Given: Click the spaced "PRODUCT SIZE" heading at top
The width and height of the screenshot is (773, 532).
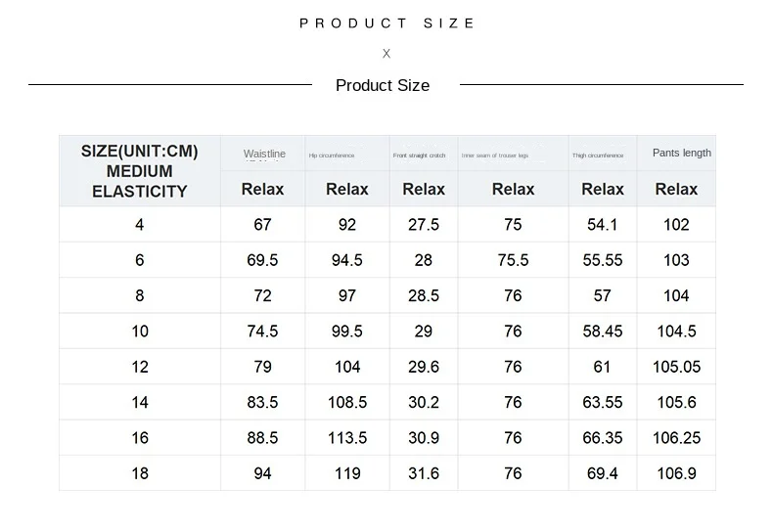Looking at the screenshot, I should tap(387, 23).
